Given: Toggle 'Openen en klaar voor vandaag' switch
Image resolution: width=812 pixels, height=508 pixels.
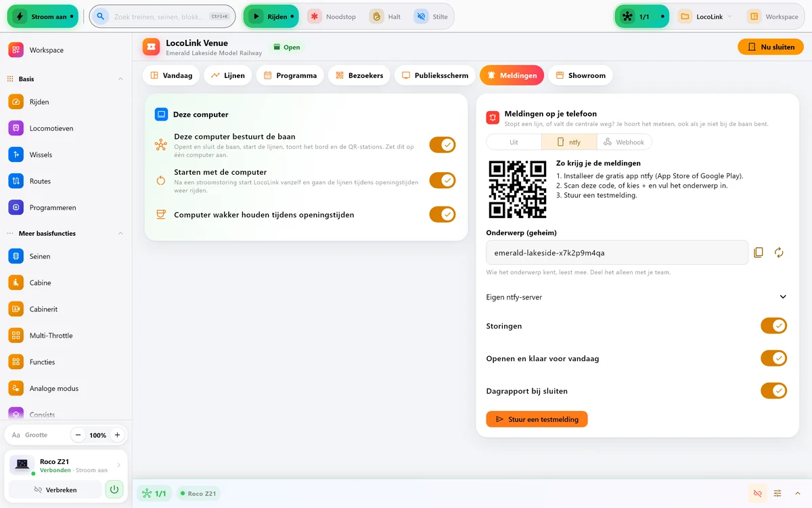Looking at the screenshot, I should tap(774, 358).
